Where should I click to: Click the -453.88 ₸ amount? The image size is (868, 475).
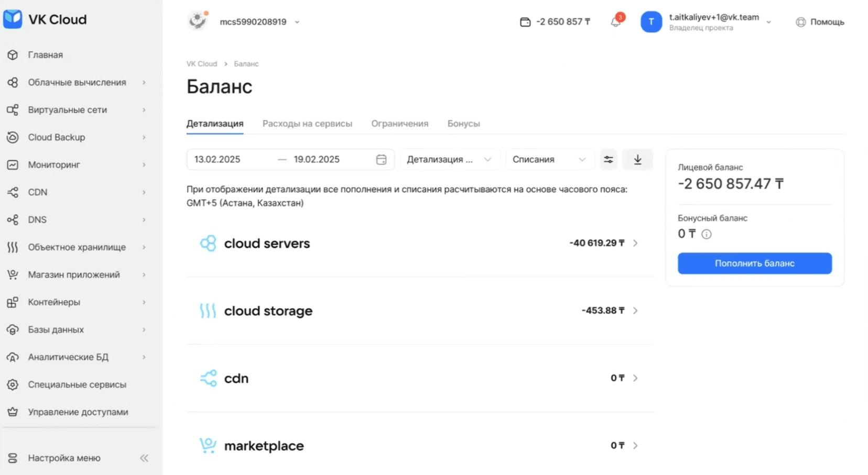[x=603, y=311]
